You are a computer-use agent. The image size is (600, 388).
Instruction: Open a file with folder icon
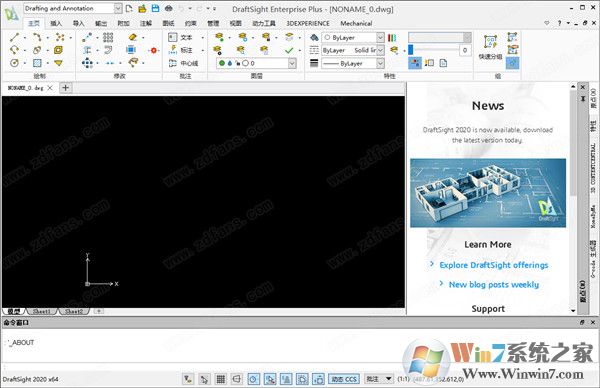(142, 8)
